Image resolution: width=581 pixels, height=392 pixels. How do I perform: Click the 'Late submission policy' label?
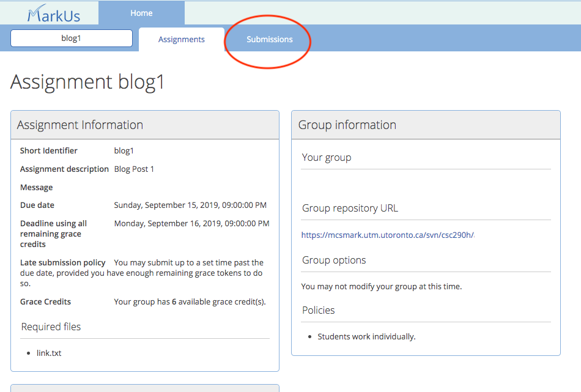click(62, 263)
